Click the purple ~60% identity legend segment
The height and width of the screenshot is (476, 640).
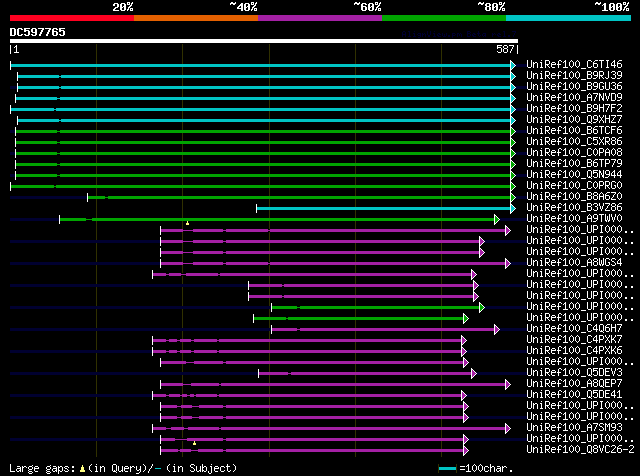point(320,18)
